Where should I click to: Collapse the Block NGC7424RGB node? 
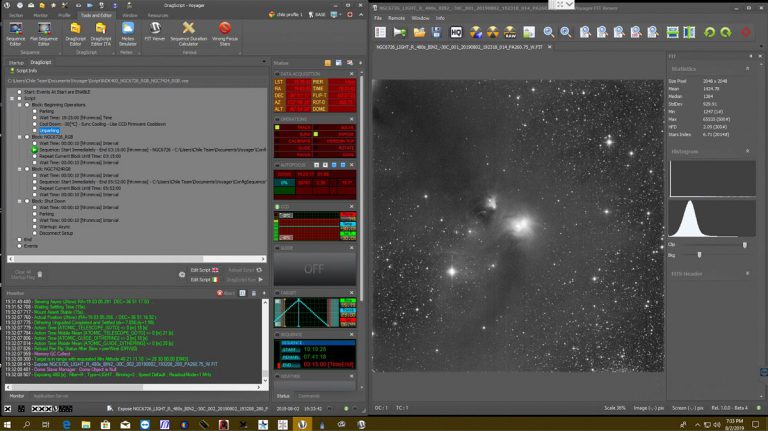[20, 169]
